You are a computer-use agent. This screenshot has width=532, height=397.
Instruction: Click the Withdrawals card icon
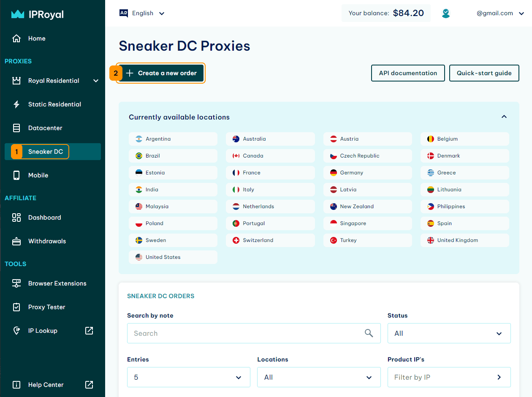pos(16,241)
